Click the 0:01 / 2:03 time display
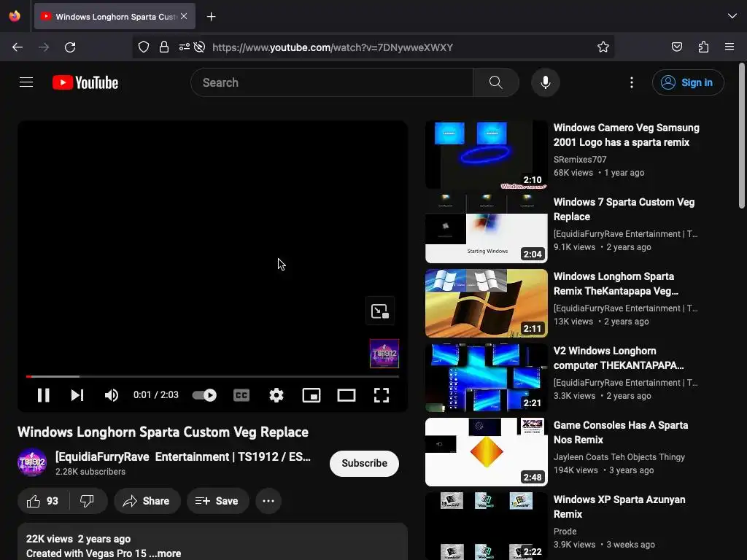 point(156,395)
